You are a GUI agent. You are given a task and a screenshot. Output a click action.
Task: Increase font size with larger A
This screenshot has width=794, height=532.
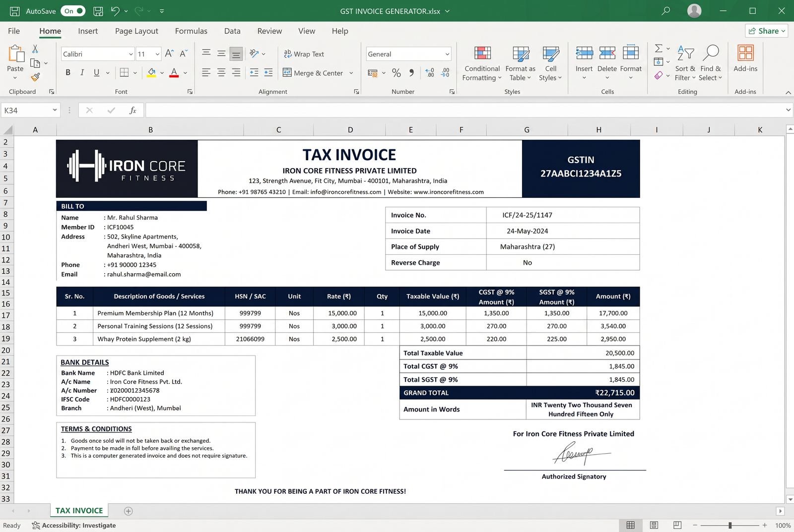[x=169, y=54]
